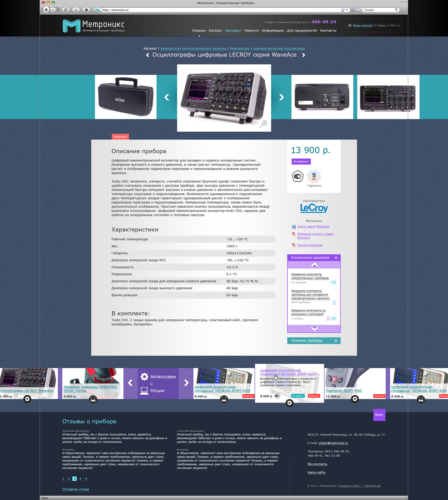Open Название комплекта из нескольких категорий
The width and height of the screenshot is (448, 500).
308,312
